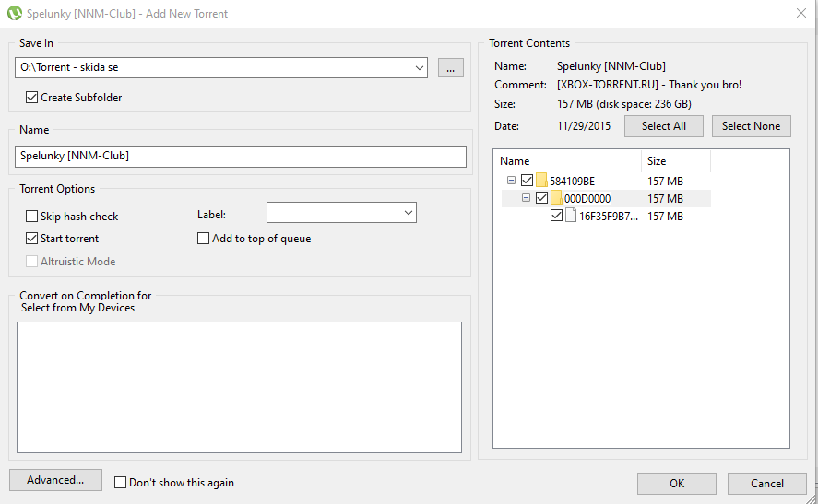Open the Save In path dropdown
The width and height of the screenshot is (818, 504).
coord(419,68)
